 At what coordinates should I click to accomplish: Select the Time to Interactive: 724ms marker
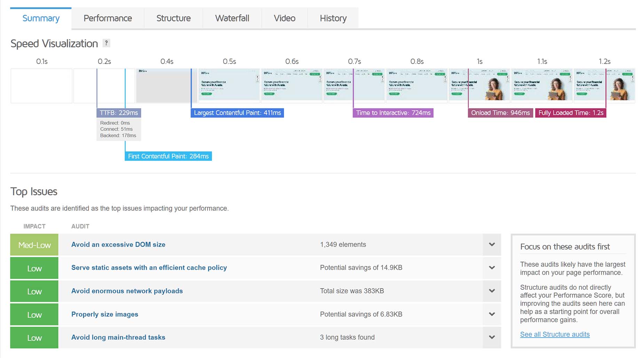(393, 113)
